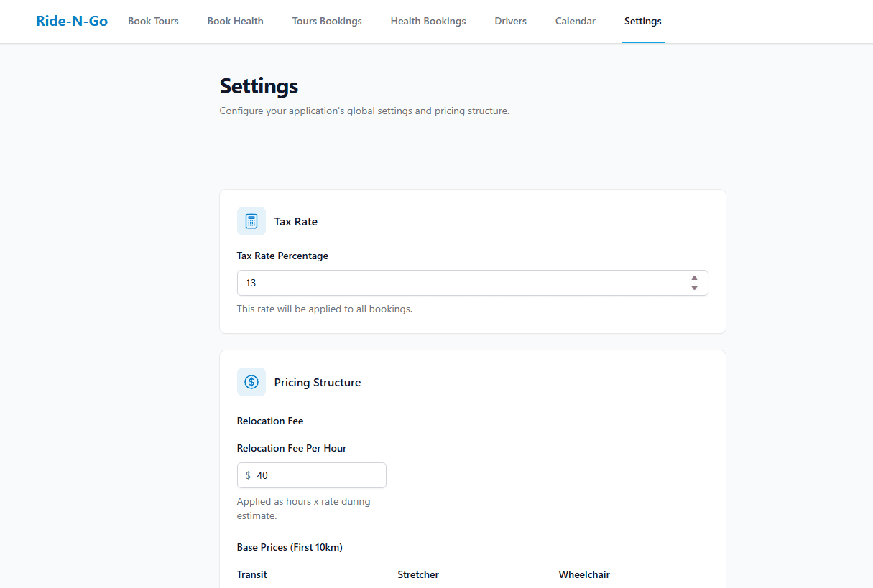The image size is (873, 588).
Task: Decrease tax rate using the down arrow
Action: (694, 288)
